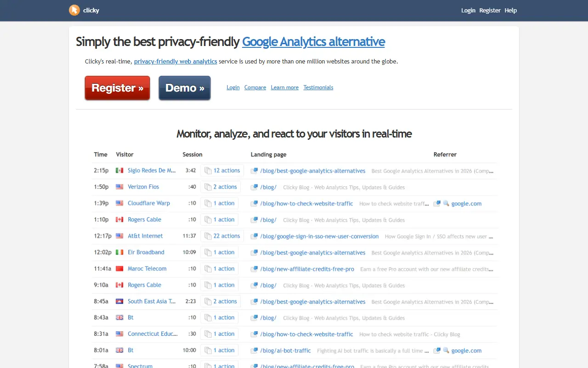Open visitor Connecticut Educ...

[153, 333]
